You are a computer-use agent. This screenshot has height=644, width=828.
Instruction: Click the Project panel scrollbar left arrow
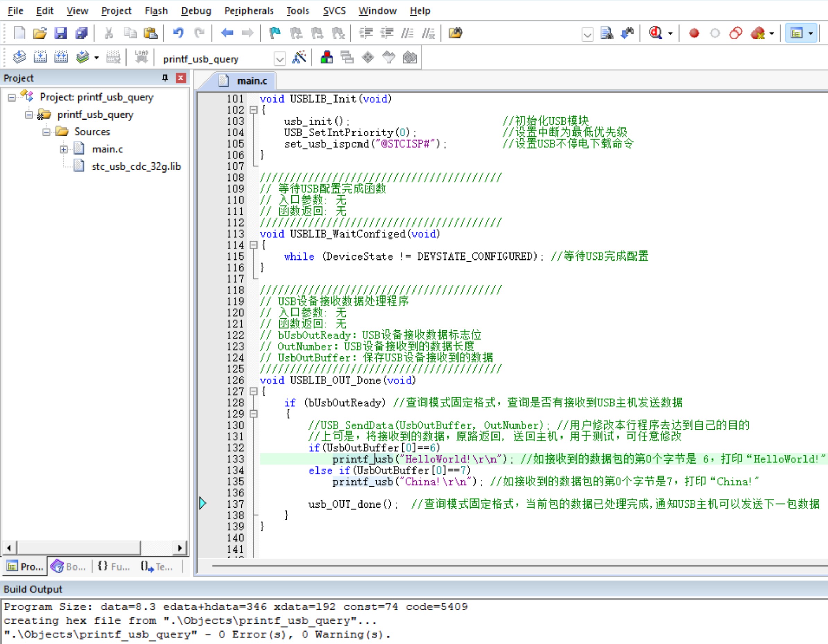[9, 548]
